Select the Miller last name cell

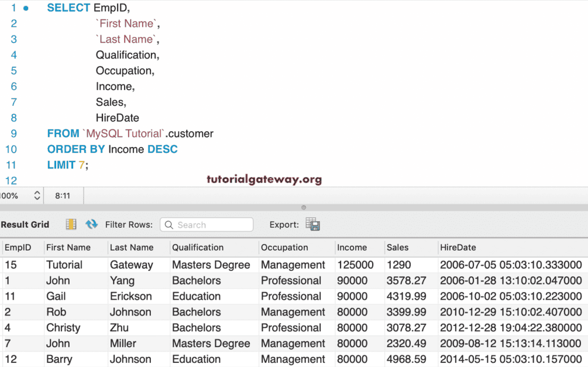tap(123, 344)
